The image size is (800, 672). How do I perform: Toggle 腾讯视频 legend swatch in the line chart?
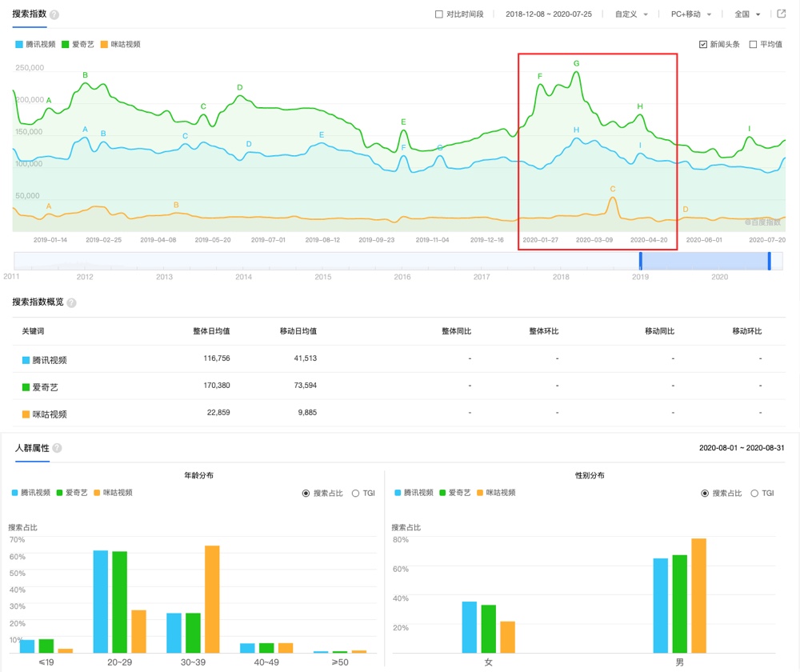click(x=19, y=44)
